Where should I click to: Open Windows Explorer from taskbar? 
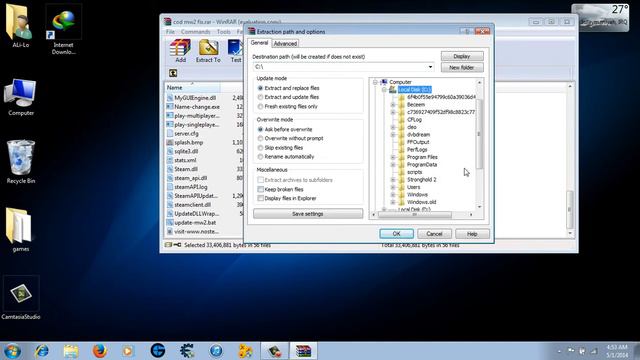[71, 351]
